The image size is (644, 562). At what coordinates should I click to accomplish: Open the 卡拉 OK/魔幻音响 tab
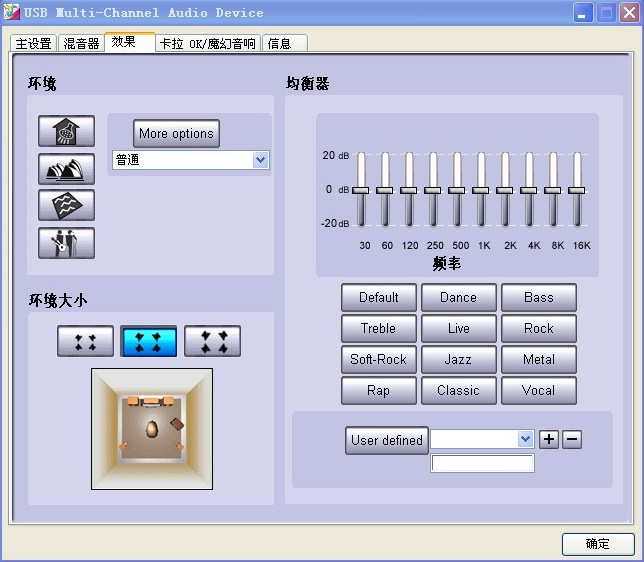click(208, 43)
